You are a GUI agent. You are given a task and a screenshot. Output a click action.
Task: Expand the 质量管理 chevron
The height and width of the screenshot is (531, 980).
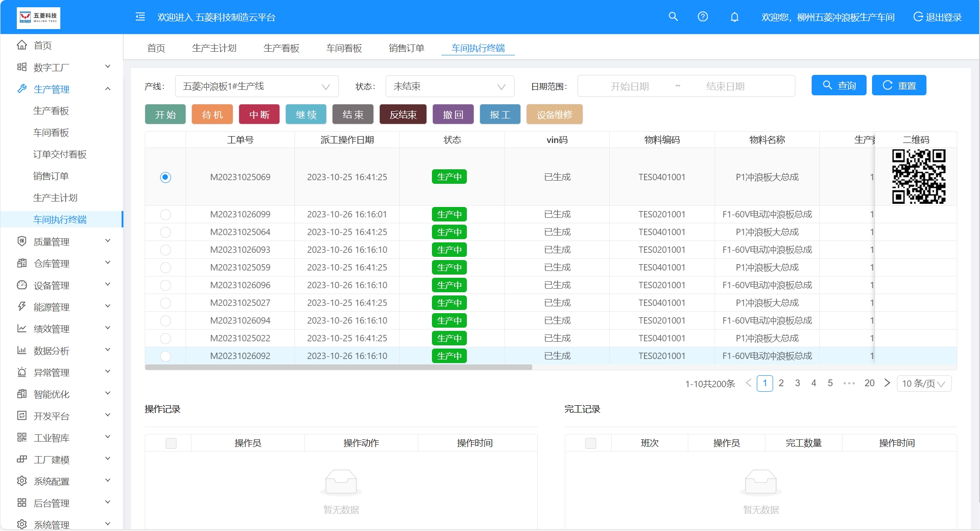pyautogui.click(x=108, y=241)
